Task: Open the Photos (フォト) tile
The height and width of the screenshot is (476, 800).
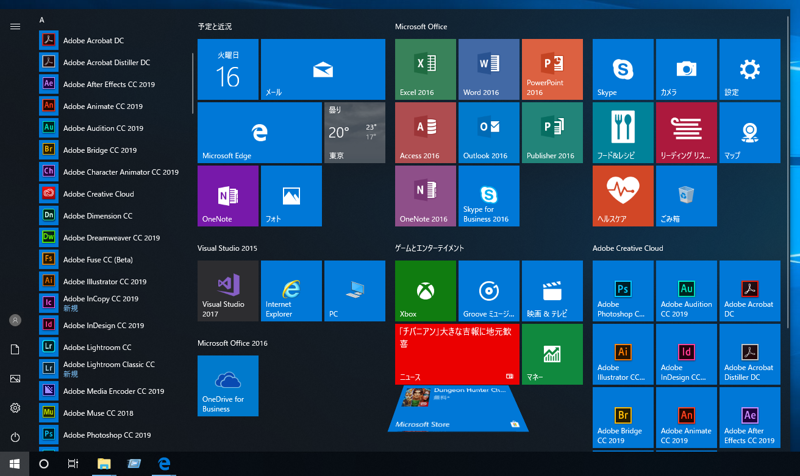Action: 291,196
